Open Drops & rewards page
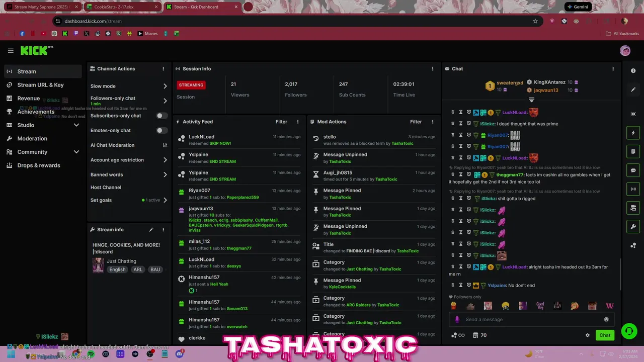This screenshot has width=644, height=362. click(43, 165)
